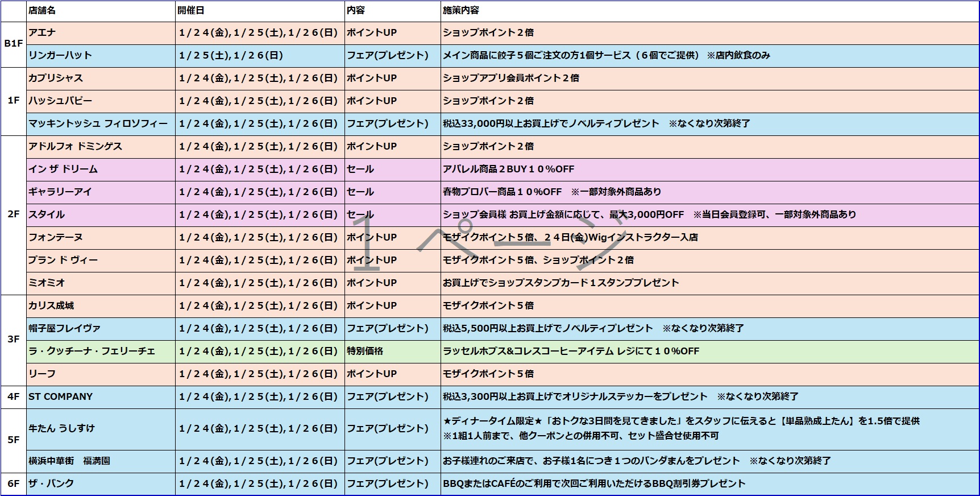Click the フォンテーヌ store cell

click(x=101, y=238)
